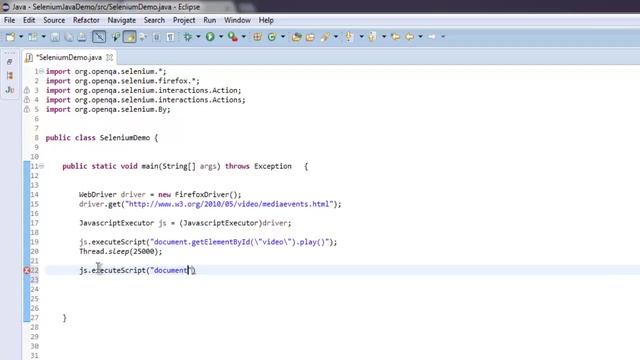
Task: Click the Next Annotation icon
Action: pyautogui.click(x=349, y=37)
